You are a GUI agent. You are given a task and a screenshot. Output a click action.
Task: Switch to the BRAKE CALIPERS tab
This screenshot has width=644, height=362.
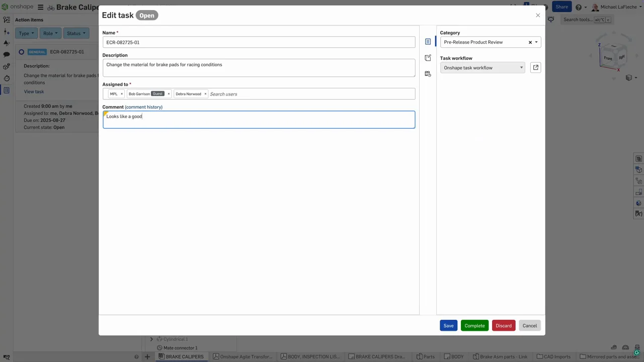[181, 356]
